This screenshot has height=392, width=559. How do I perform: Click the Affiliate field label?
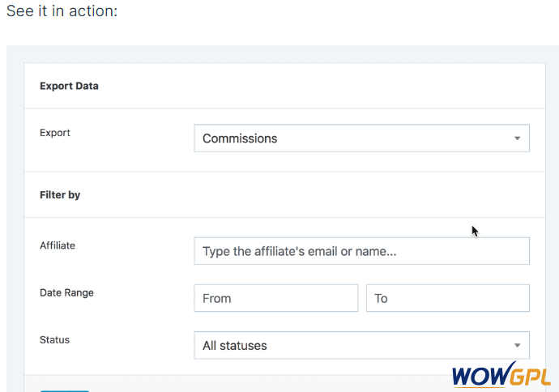pyautogui.click(x=58, y=245)
